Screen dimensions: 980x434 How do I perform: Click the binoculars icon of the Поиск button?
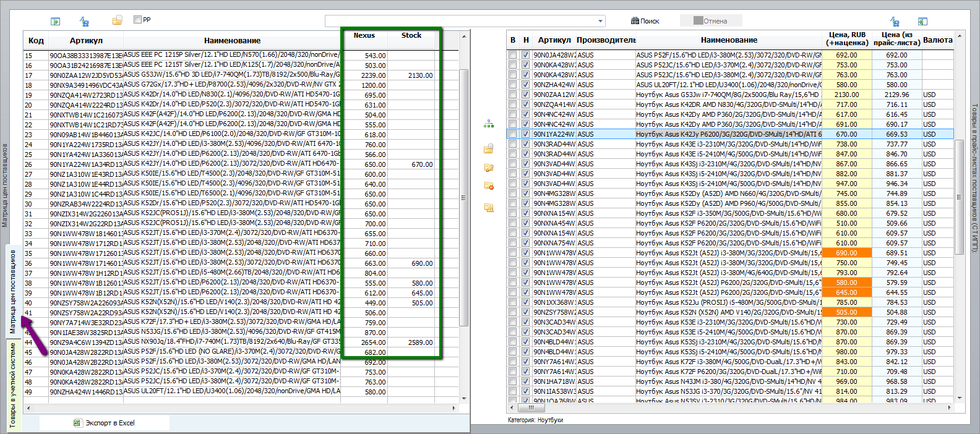coord(635,21)
